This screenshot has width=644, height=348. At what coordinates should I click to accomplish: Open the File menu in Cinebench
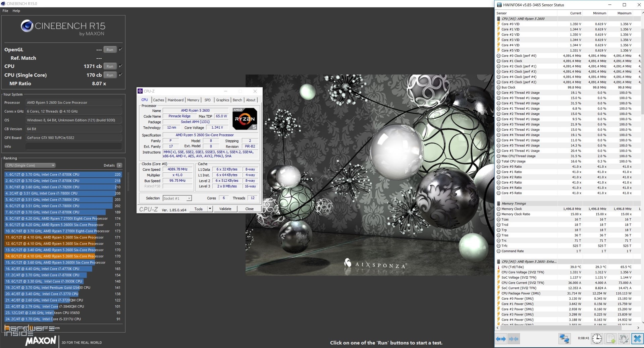click(x=5, y=11)
